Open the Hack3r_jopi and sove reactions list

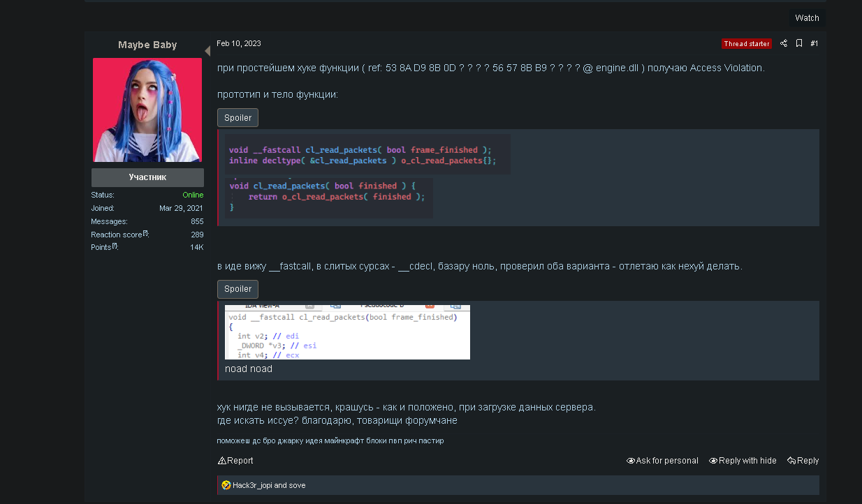269,485
